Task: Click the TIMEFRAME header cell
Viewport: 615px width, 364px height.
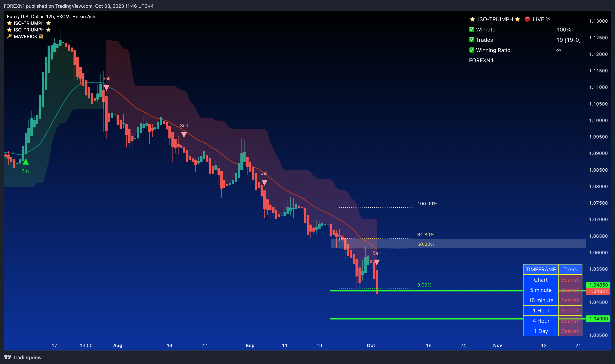Action: click(541, 269)
